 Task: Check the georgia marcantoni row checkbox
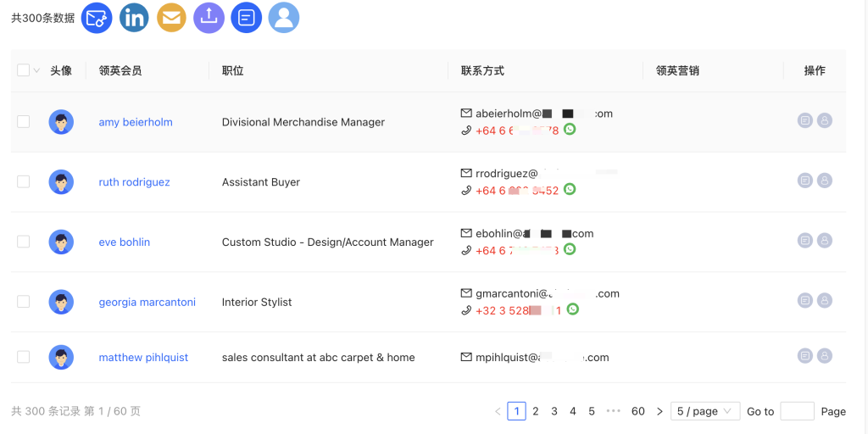click(x=23, y=302)
